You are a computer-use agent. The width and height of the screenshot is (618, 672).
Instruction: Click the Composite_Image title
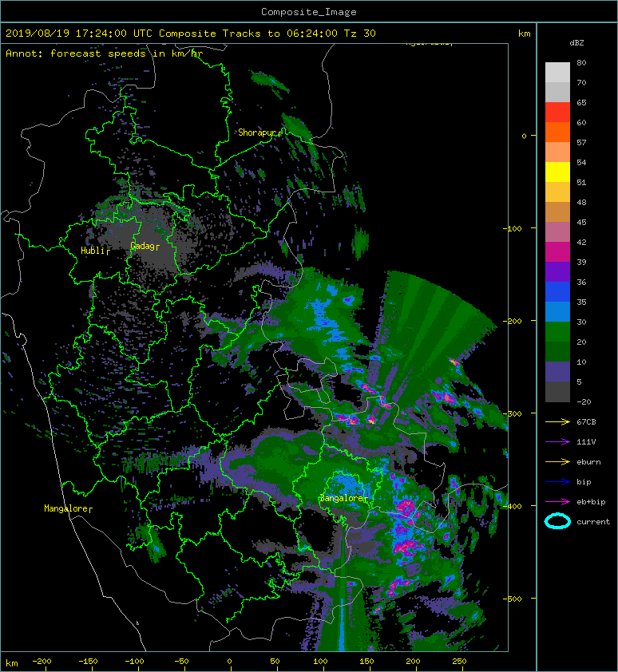[309, 12]
